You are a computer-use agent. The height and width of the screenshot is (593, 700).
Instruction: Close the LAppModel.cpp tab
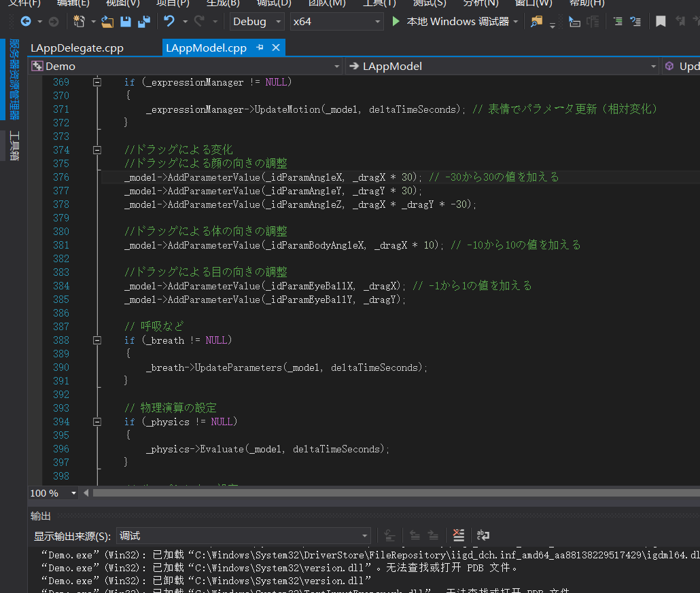click(276, 48)
